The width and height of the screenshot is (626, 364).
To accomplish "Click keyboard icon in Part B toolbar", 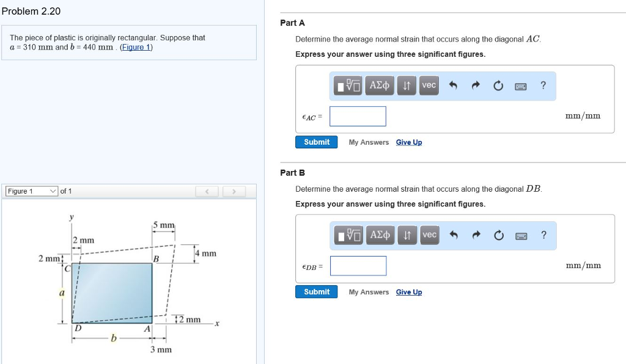I will 521,235.
